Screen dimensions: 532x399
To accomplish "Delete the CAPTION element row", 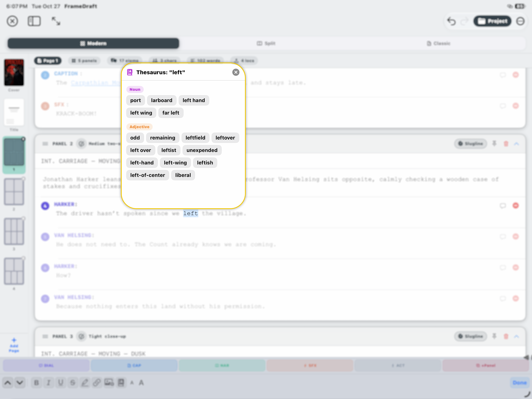I will pyautogui.click(x=515, y=75).
